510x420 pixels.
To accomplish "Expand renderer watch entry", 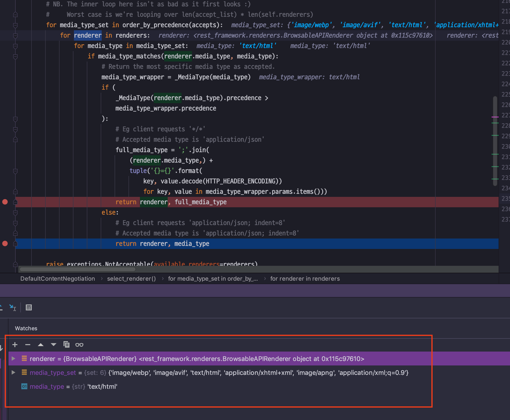I will tap(14, 359).
